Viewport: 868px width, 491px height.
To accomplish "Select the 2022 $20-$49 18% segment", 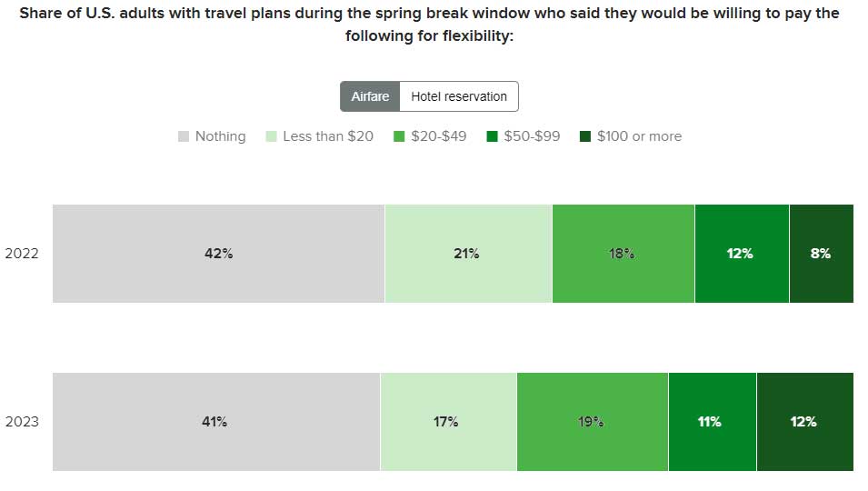I will 623,254.
